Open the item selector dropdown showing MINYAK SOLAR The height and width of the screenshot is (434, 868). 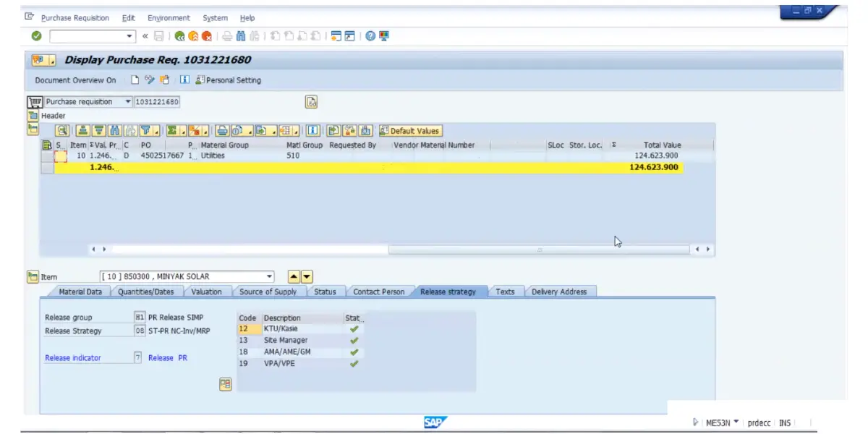270,276
